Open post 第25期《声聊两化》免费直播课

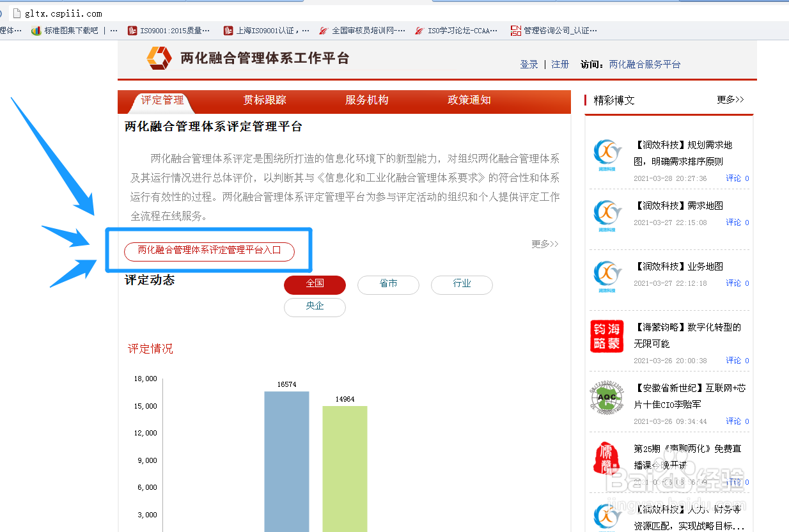click(687, 457)
